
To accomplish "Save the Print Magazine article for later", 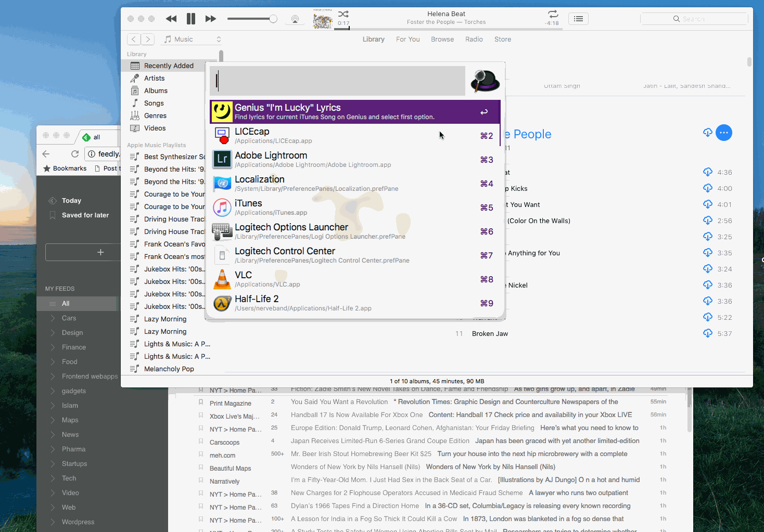I will pyautogui.click(x=201, y=403).
